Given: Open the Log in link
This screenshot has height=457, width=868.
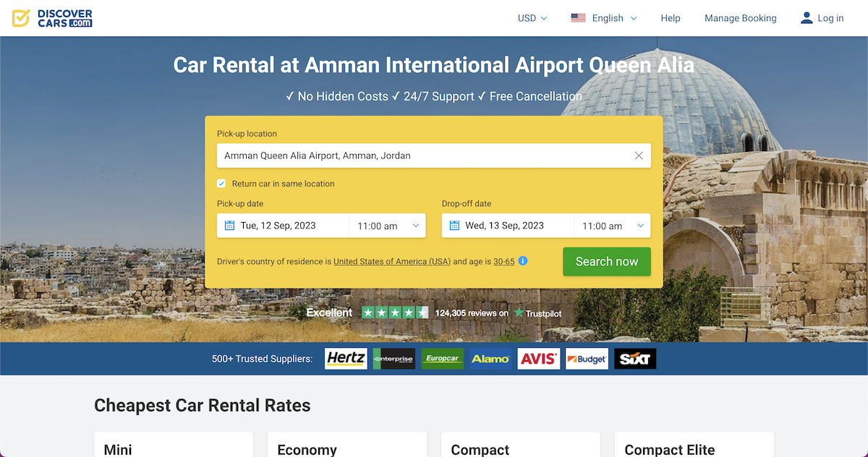Looking at the screenshot, I should point(830,18).
